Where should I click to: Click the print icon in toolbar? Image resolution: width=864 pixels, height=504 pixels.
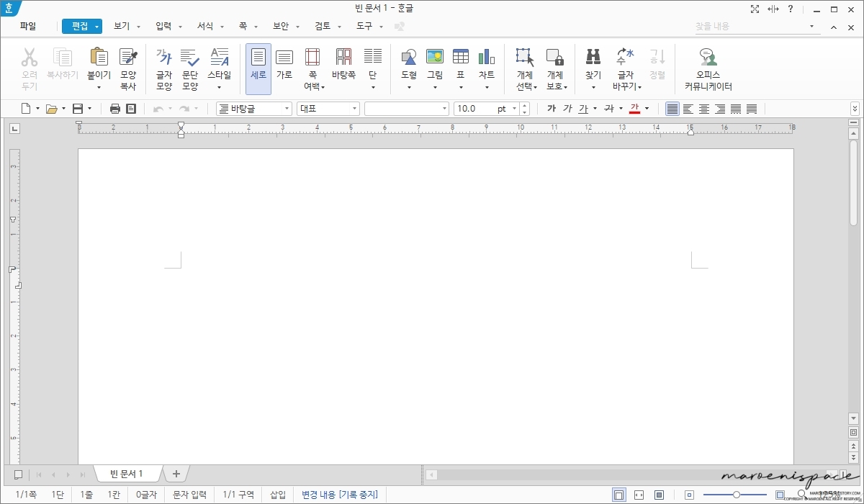tap(115, 109)
